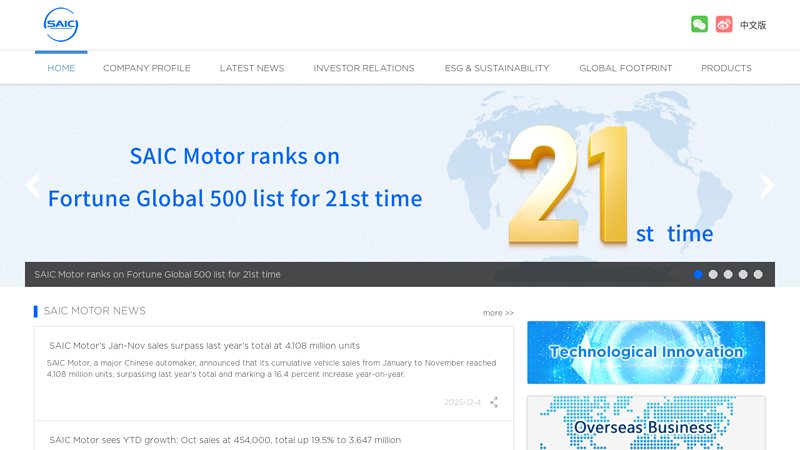
Task: Click the SAIC MOTOR NEWS heading
Action: pyautogui.click(x=94, y=311)
